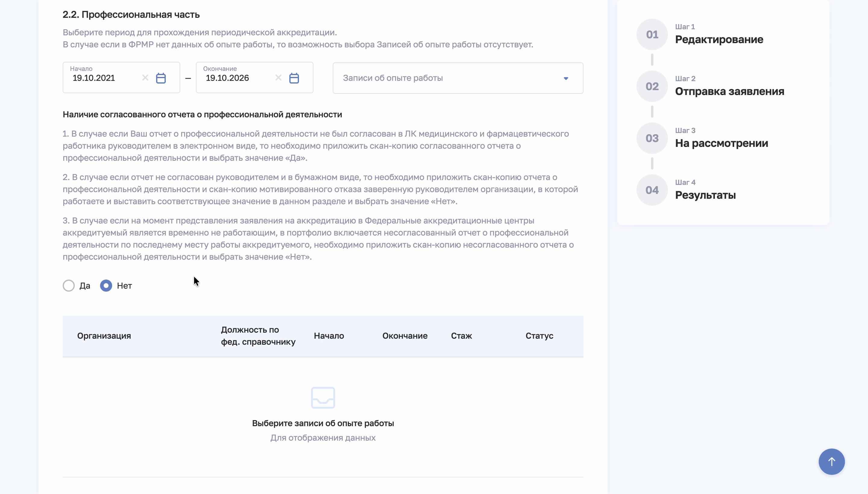Open calendar picker for Начало date
This screenshot has width=868, height=494.
[x=161, y=78]
